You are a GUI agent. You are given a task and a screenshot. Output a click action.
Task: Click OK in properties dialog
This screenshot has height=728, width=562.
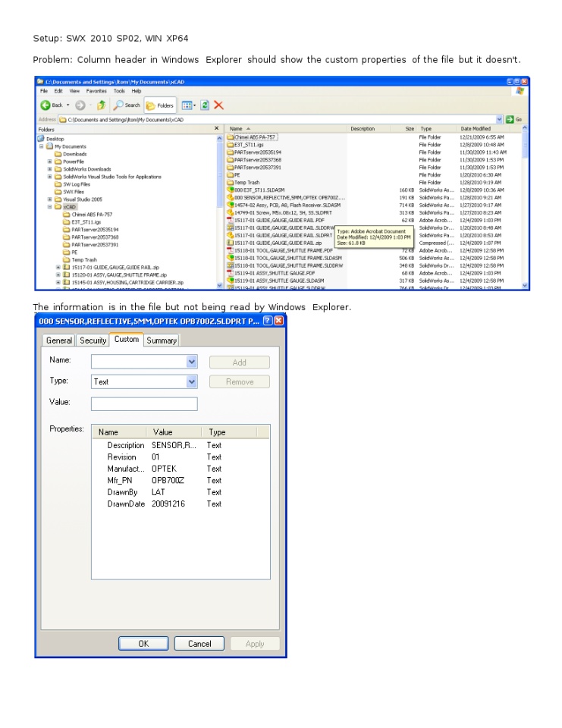click(x=143, y=644)
